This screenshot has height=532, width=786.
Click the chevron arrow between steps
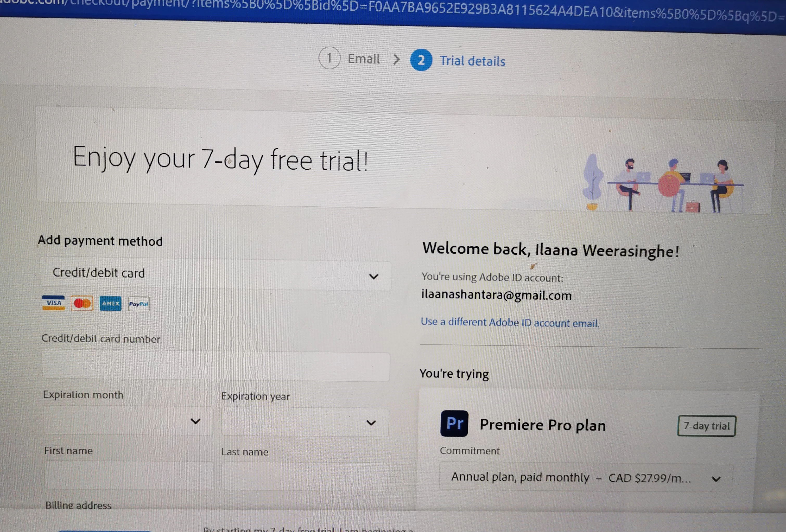coord(396,60)
